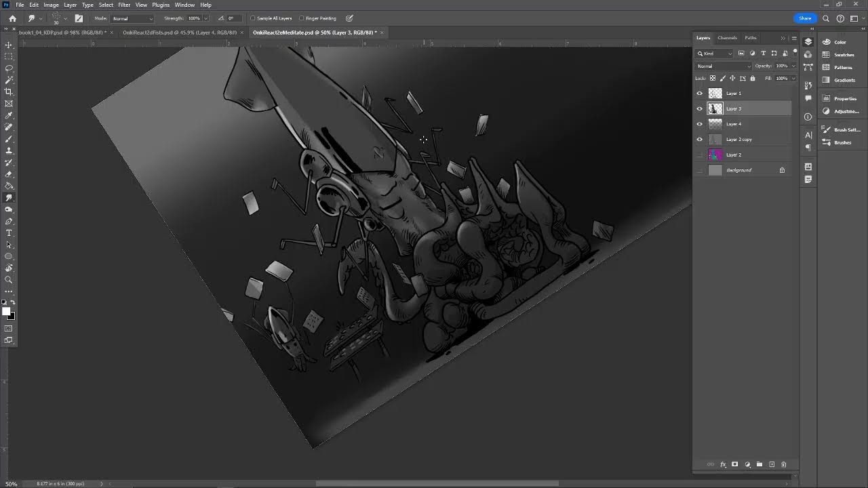Open the Layers panel options menu
This screenshot has width=868, height=488.
pos(794,38)
